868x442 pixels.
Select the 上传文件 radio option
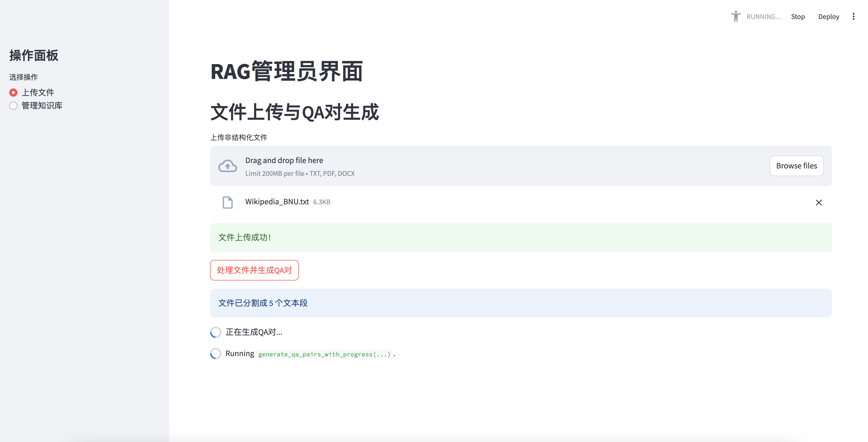tap(14, 92)
